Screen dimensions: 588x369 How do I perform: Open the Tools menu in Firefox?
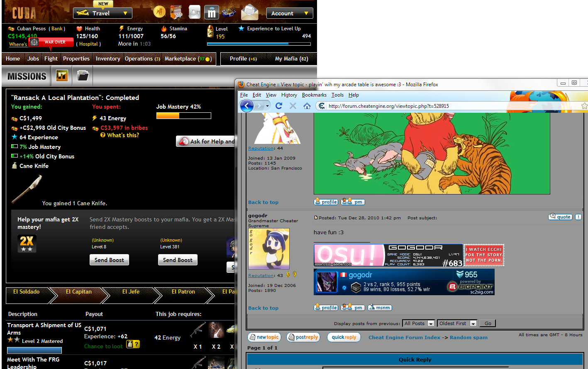point(337,95)
